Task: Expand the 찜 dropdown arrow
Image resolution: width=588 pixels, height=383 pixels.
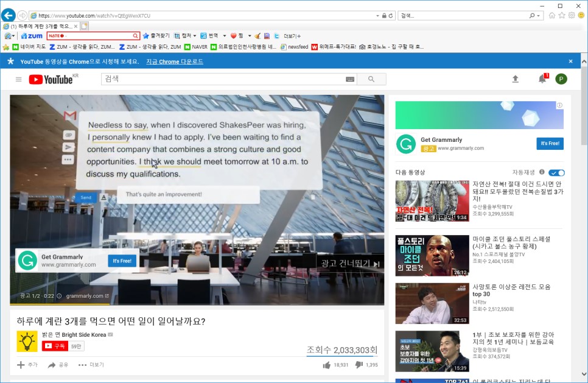Action: 250,36
